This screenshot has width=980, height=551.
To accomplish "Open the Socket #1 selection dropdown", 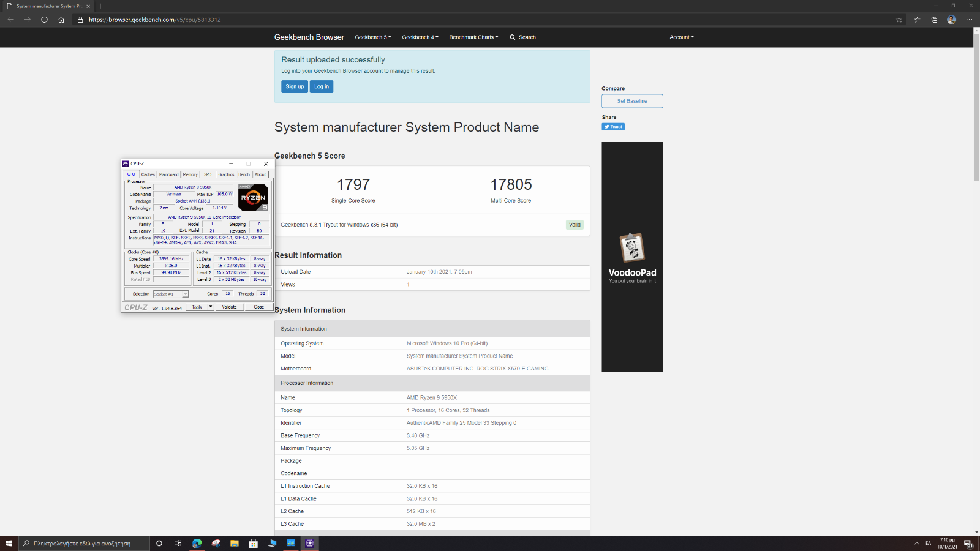I will point(171,294).
